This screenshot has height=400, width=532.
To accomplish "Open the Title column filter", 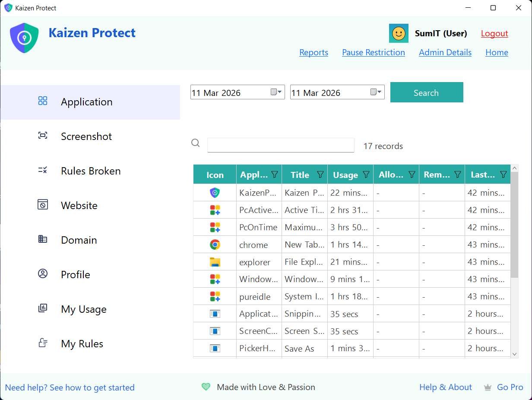I will coord(320,175).
